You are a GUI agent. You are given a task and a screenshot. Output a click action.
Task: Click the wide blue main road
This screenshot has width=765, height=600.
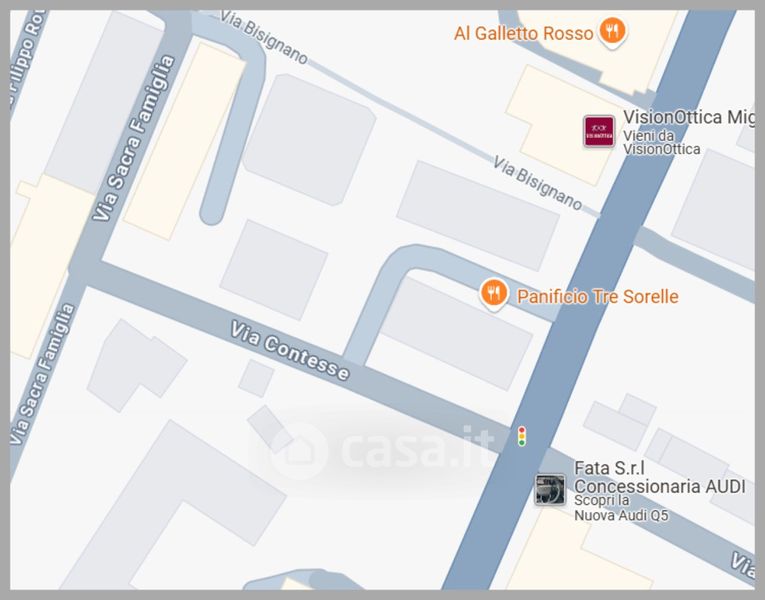[x=593, y=299]
